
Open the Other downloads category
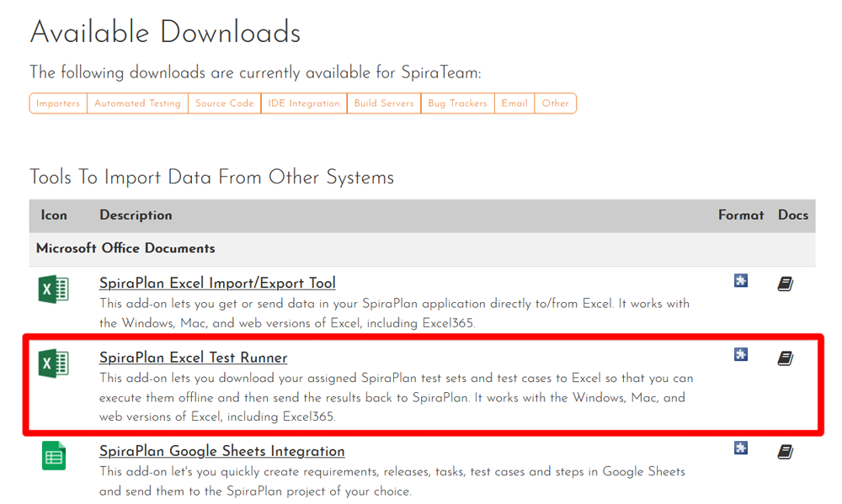(x=556, y=103)
